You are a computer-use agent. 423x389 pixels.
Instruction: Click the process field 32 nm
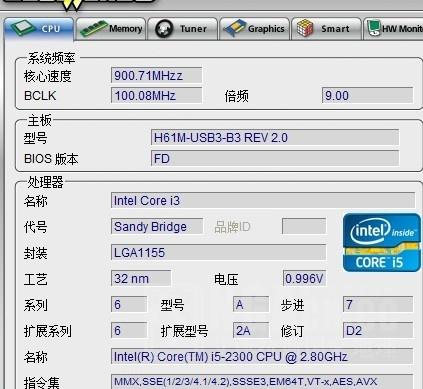(141, 278)
